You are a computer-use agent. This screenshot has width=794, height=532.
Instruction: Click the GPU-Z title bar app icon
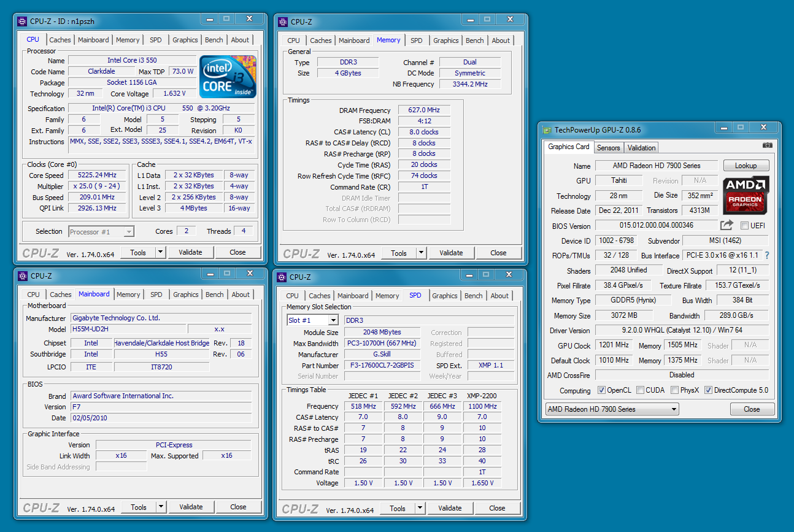tap(547, 129)
